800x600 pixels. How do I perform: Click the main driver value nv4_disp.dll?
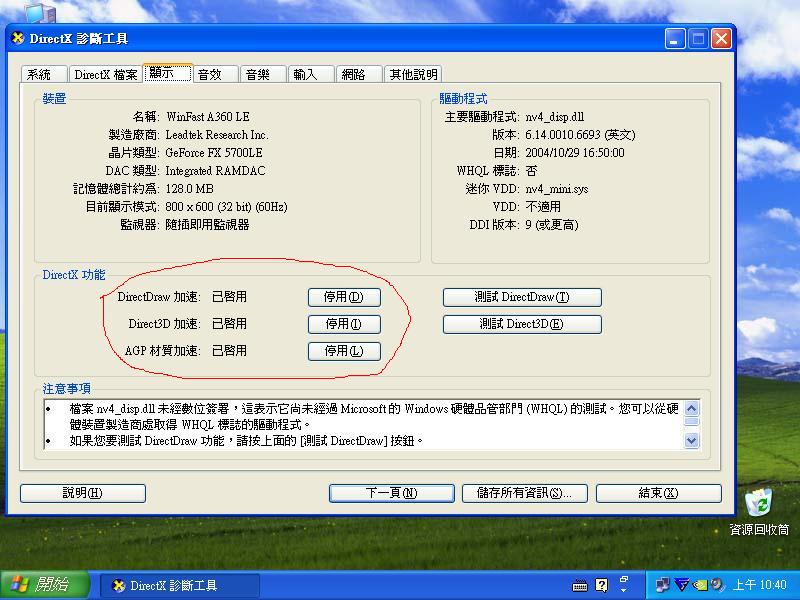click(x=555, y=117)
